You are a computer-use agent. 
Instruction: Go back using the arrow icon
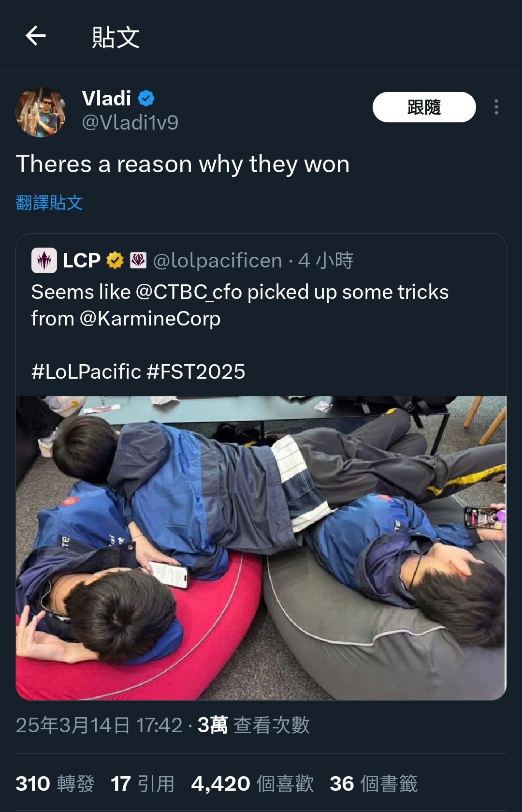point(36,36)
